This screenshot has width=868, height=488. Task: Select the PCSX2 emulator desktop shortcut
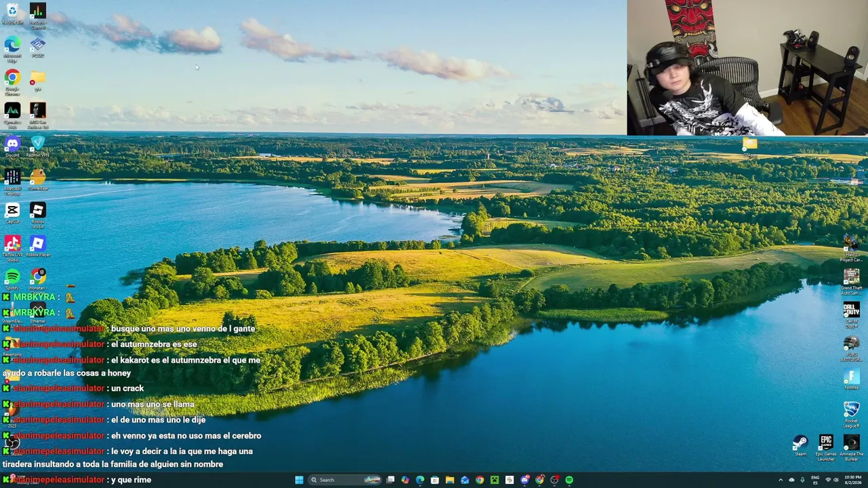[x=38, y=47]
